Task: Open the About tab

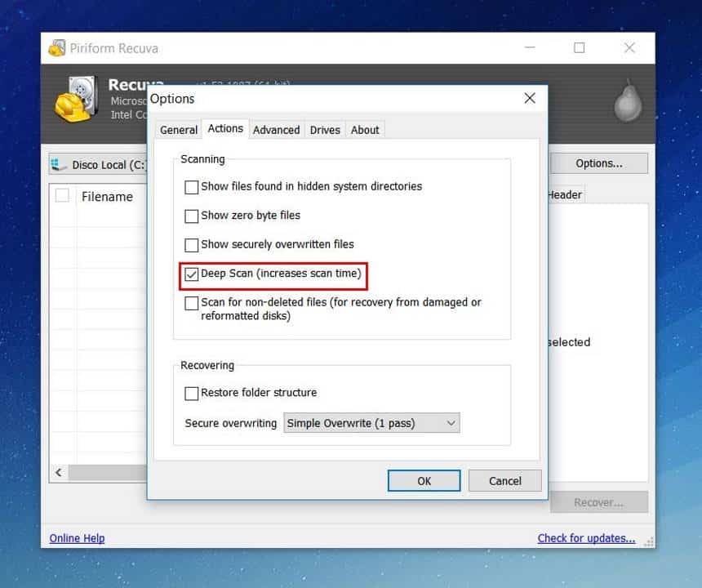Action: 365,130
